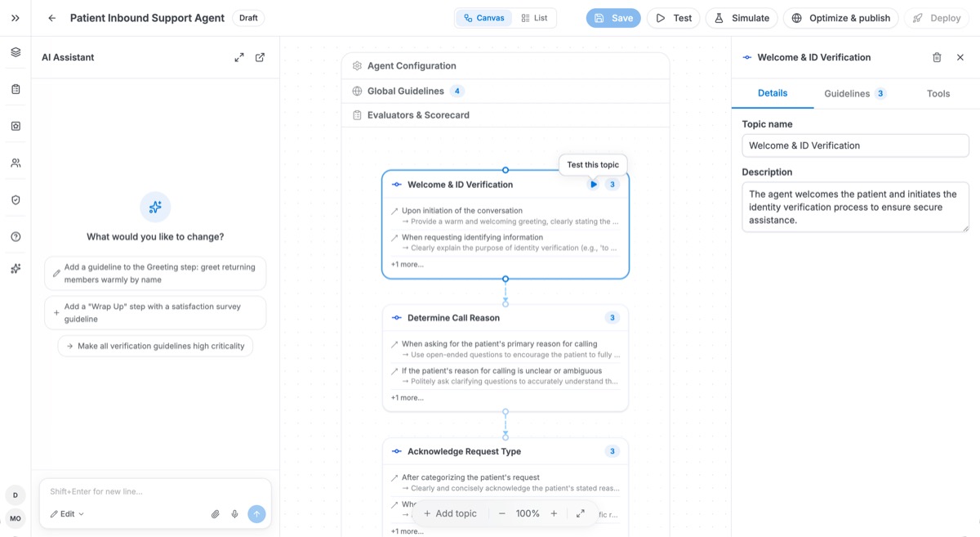
Task: Choose the Wrap Up step suggestion
Action: pos(155,312)
